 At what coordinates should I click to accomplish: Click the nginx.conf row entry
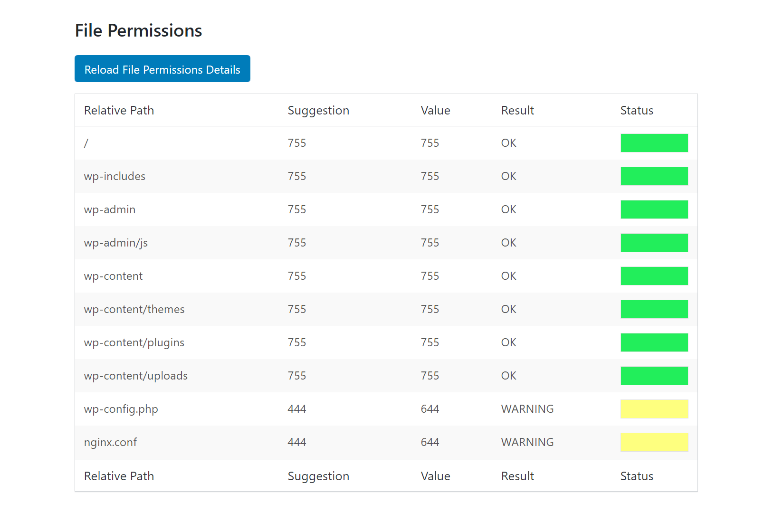[x=110, y=442]
